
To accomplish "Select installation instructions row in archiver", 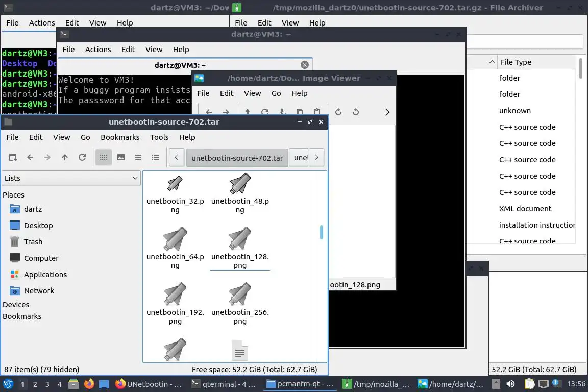I will click(x=537, y=225).
